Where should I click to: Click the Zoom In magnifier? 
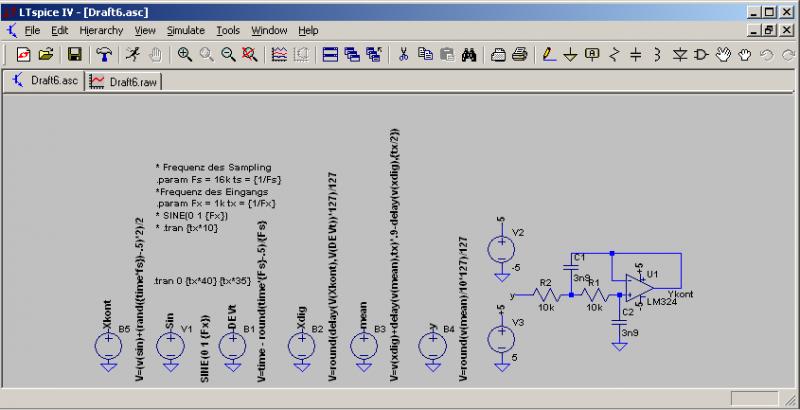click(185, 55)
